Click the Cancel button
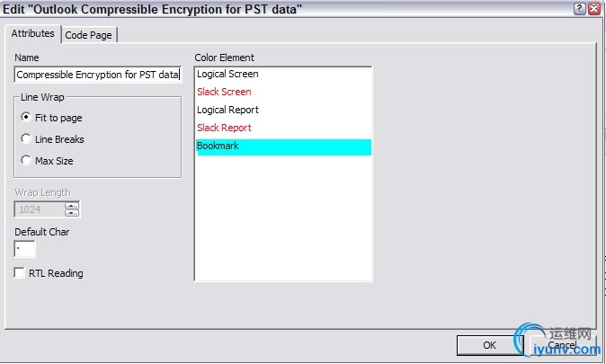Viewport: 606px width, 364px height. tap(562, 345)
